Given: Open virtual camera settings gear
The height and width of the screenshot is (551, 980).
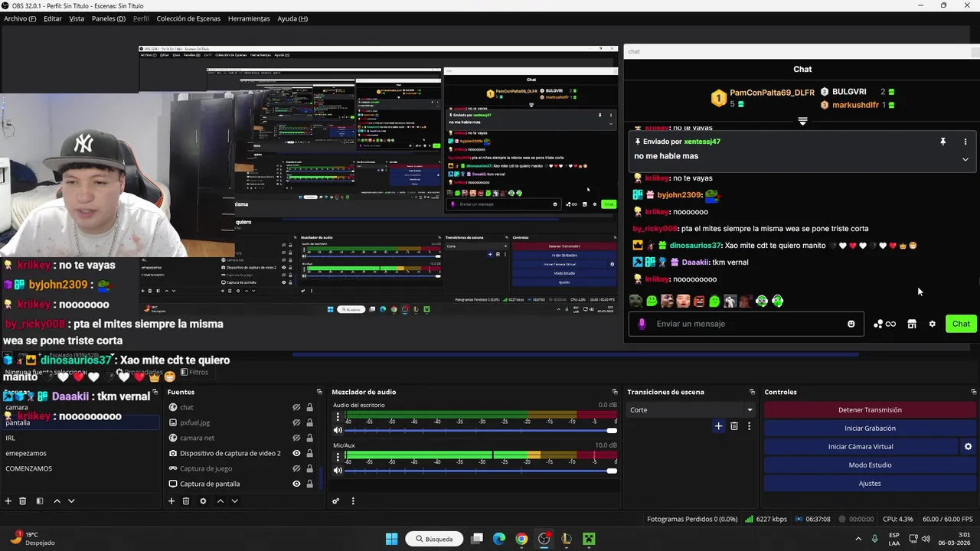Looking at the screenshot, I should (968, 447).
